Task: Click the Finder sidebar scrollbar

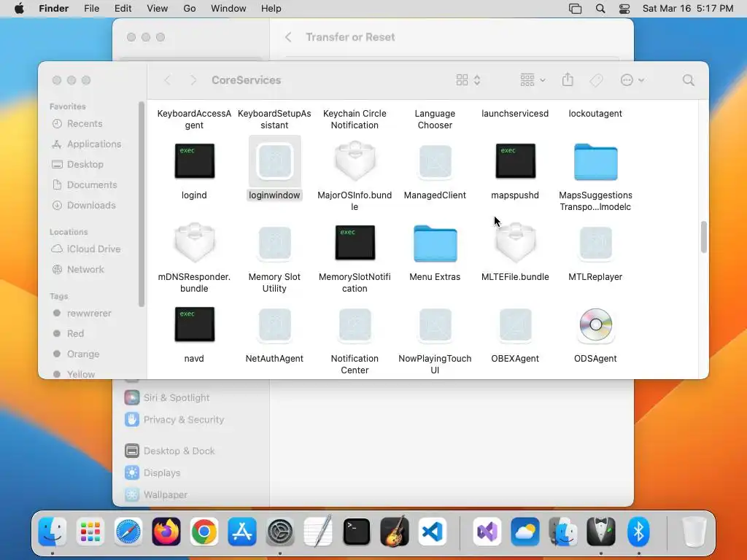Action: tap(141, 204)
